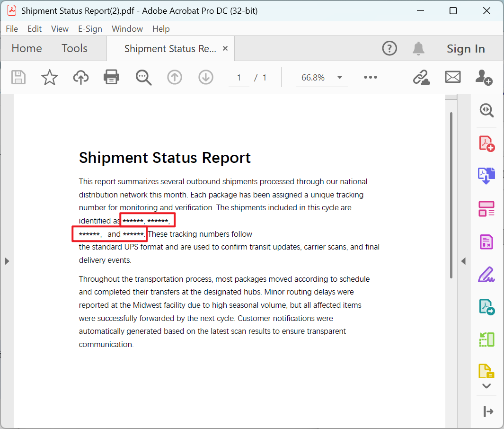504x429 pixels.
Task: Expand the left navigation pane
Action: pos(7,261)
